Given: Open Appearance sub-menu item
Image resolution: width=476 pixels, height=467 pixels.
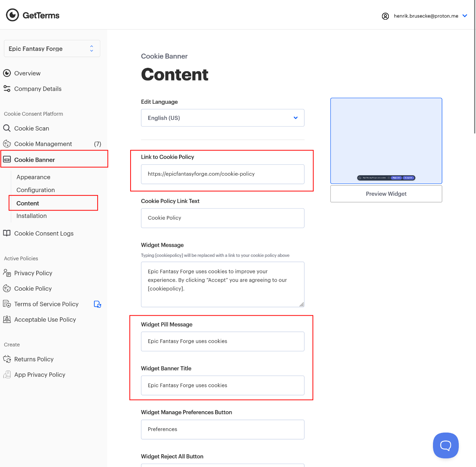Looking at the screenshot, I should click(x=33, y=177).
